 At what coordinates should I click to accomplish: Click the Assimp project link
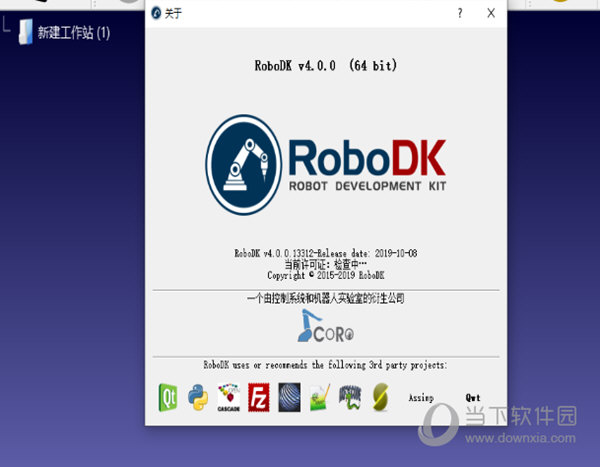pos(421,398)
